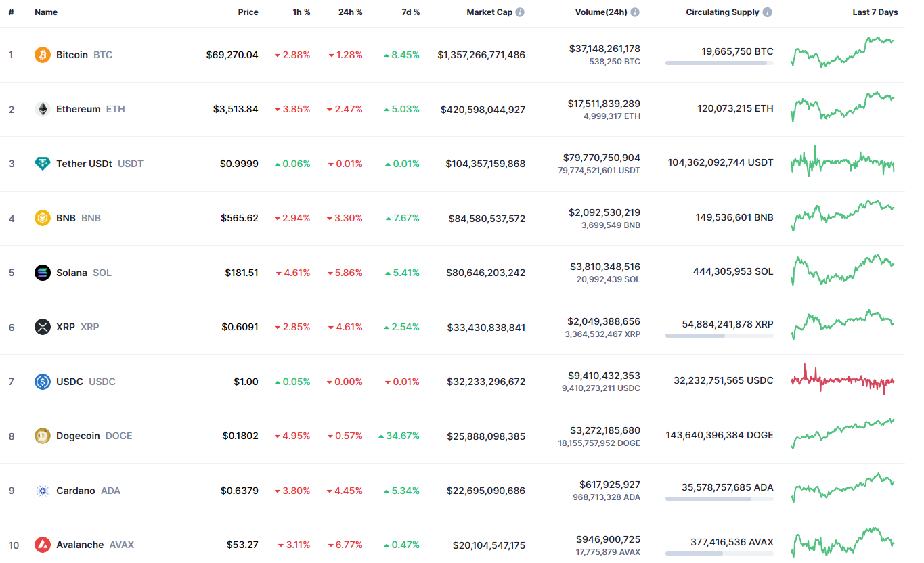Click the info icon beside Market Cap
Viewport: 924px width, 563px height.
click(520, 12)
